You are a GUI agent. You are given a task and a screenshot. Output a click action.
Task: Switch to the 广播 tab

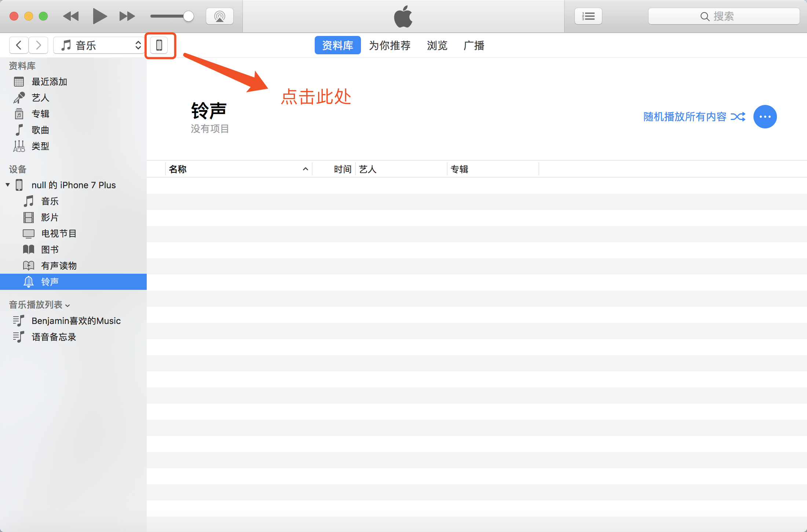[474, 45]
